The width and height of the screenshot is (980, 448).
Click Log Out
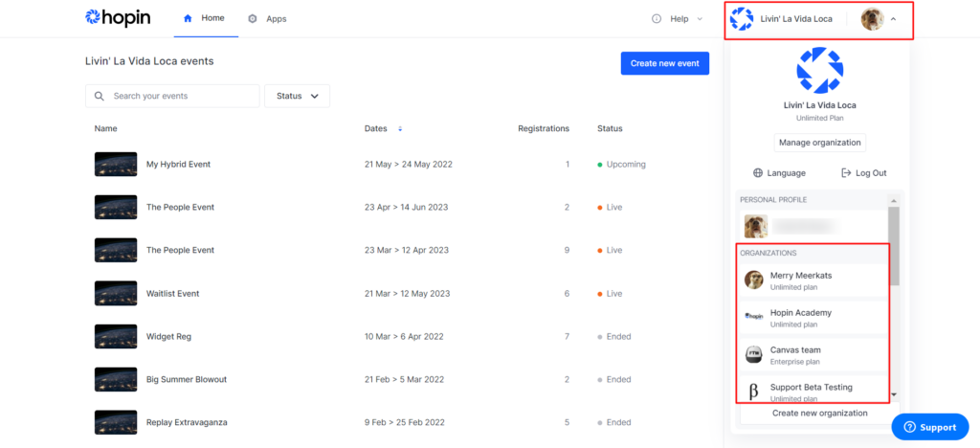click(x=864, y=173)
